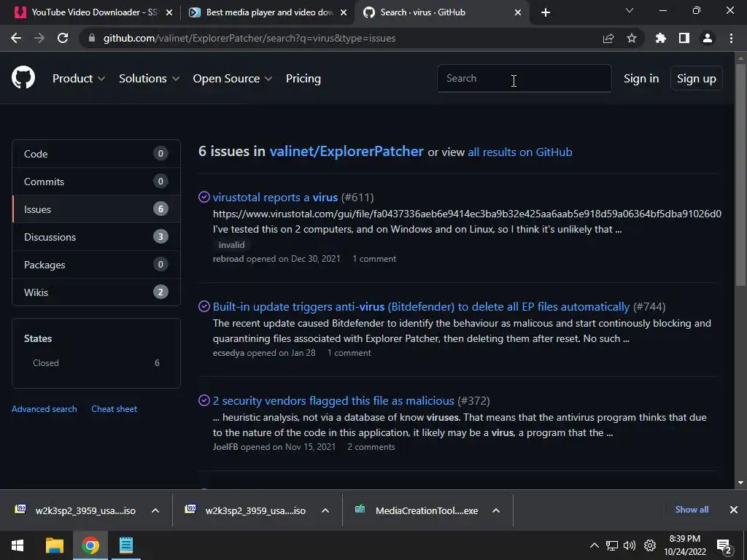Click the settings gear in the system tray
This screenshot has height=560, width=747.
click(650, 545)
